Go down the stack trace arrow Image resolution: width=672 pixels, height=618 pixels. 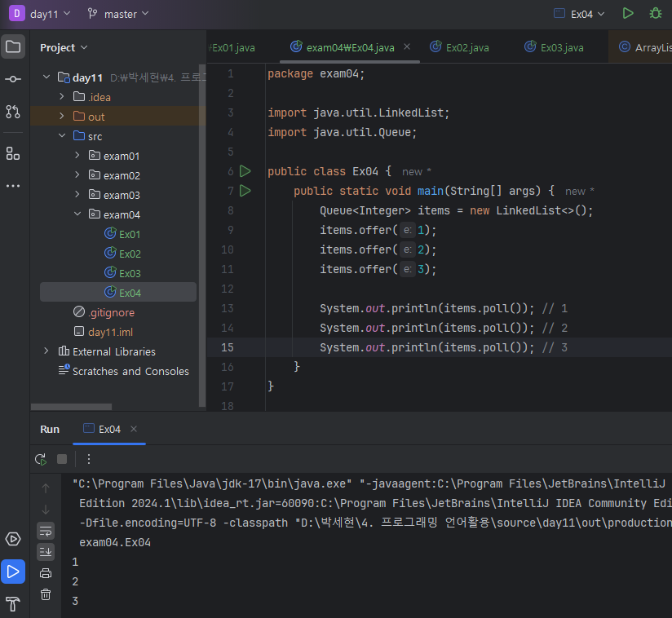click(46, 510)
